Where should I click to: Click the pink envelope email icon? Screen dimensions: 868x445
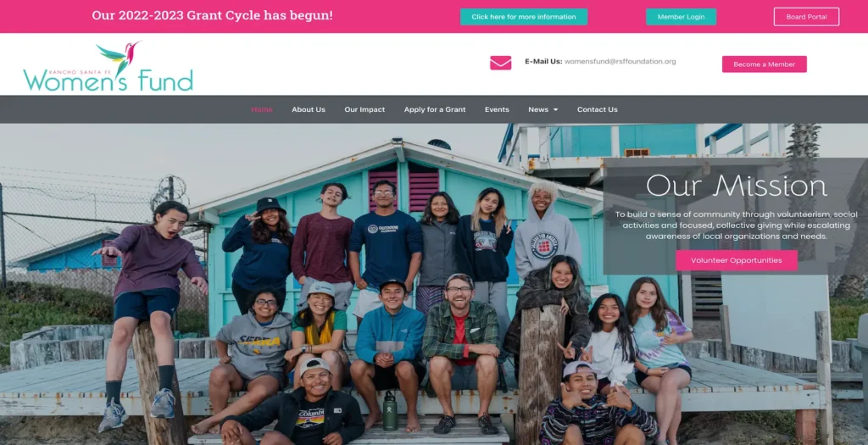pos(500,63)
